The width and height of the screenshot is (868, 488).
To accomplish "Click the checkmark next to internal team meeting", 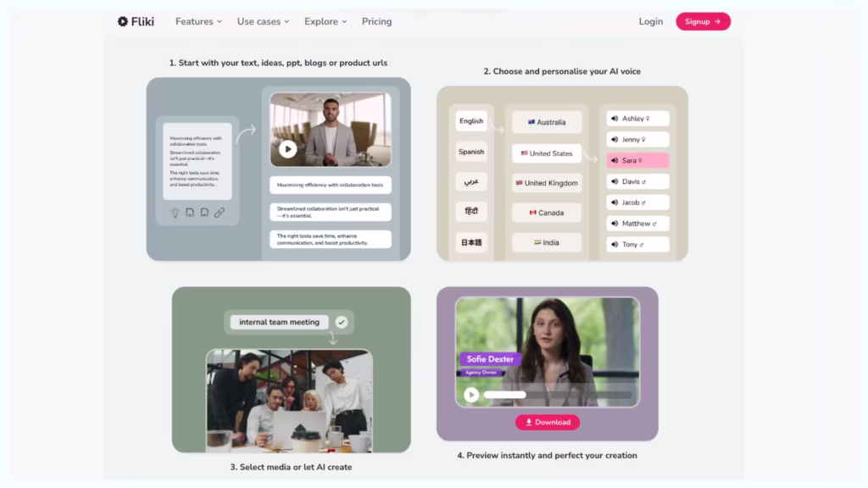I will pyautogui.click(x=342, y=322).
